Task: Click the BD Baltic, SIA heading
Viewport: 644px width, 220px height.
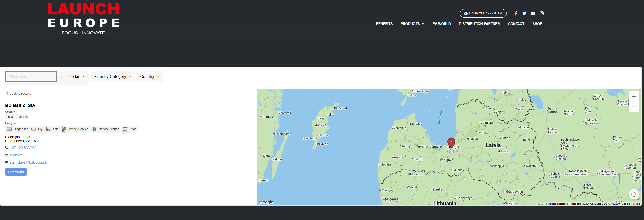Action: point(20,105)
